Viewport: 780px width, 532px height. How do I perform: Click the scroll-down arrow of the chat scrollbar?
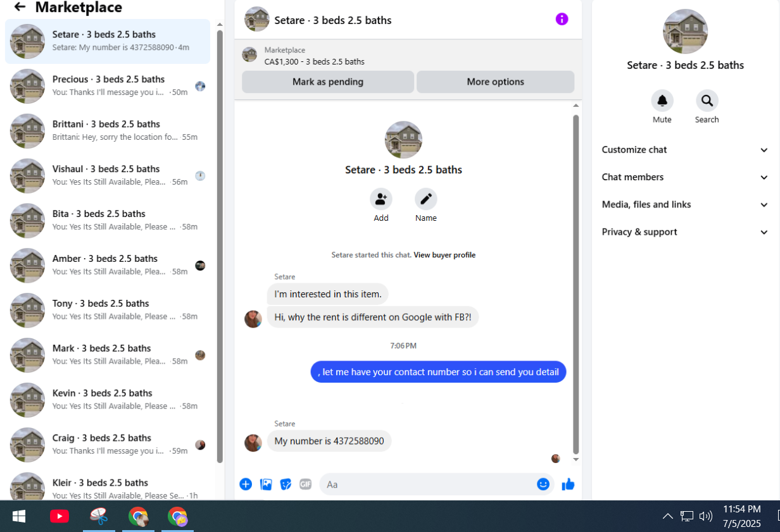point(576,460)
